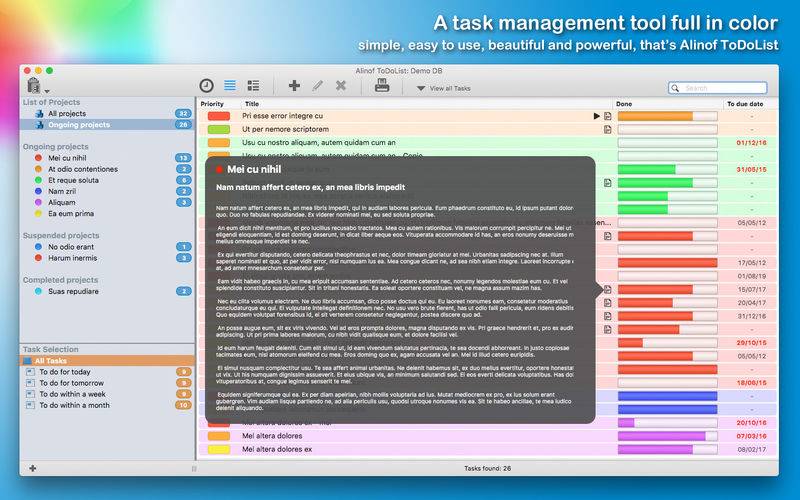
Task: Click the calendar icon beside To do for tomorrow
Action: click(x=30, y=383)
